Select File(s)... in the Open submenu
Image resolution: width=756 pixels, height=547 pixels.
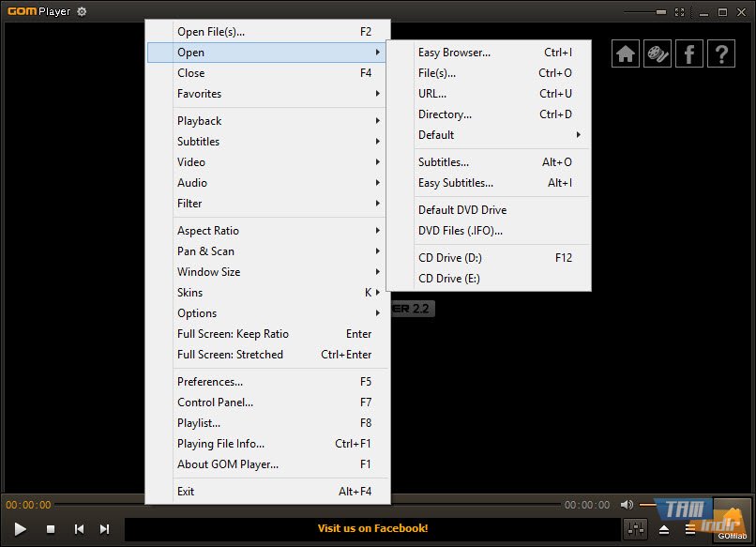coord(489,73)
